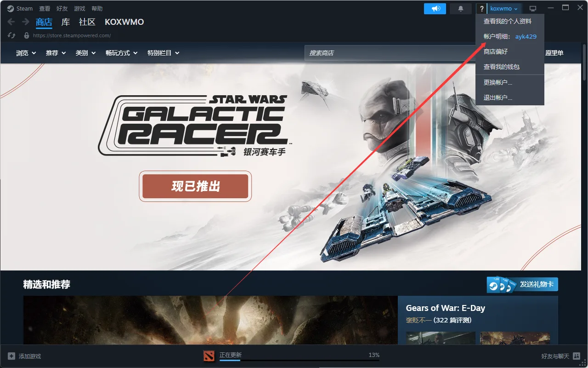Select 商店偏好 in the account menu
The width and height of the screenshot is (588, 368).
click(x=510, y=52)
